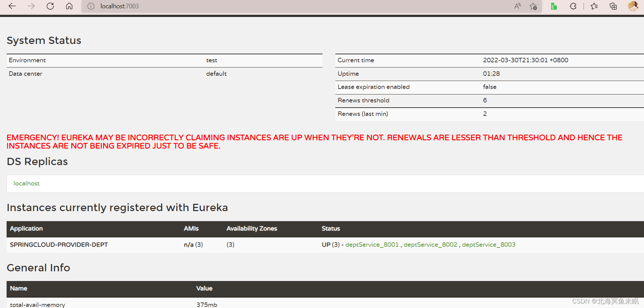Screen dimensions: 644x308
Task: Click the Value column header in General Info
Action: click(204, 288)
